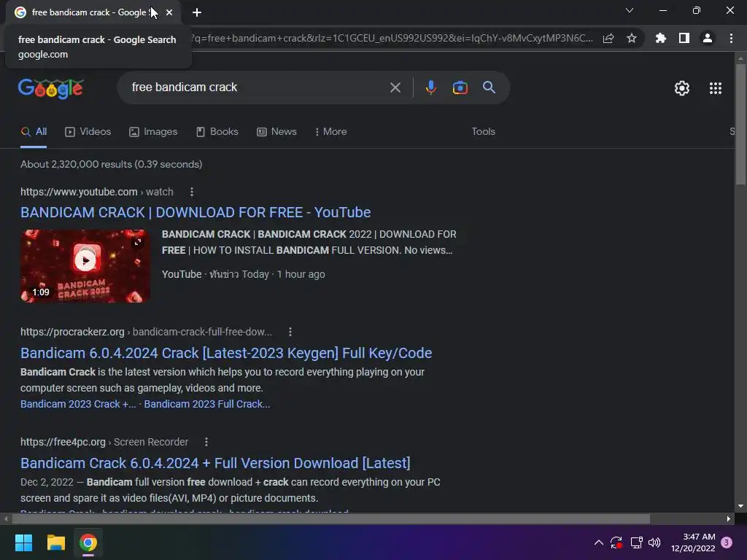Image resolution: width=747 pixels, height=560 pixels.
Task: Switch to the Images tab
Action: [x=153, y=132]
